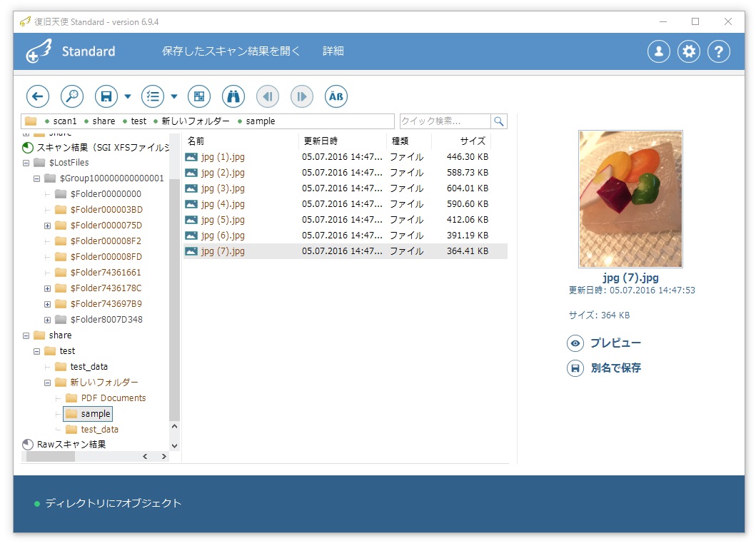Click the PDF Documents folder icon
The image size is (756, 546).
coord(71,398)
